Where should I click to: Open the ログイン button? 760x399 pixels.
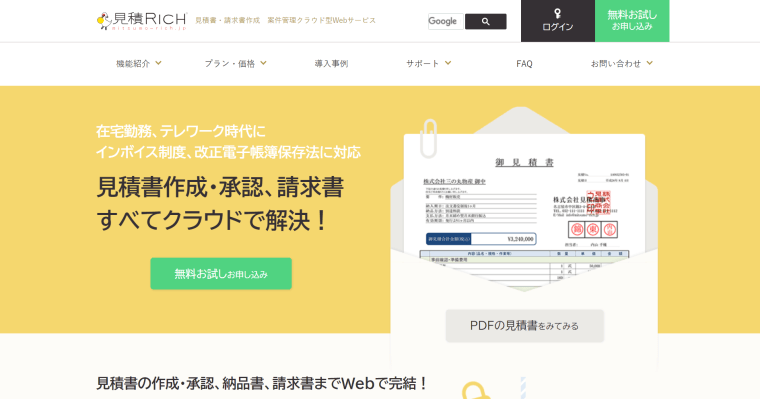click(x=558, y=21)
